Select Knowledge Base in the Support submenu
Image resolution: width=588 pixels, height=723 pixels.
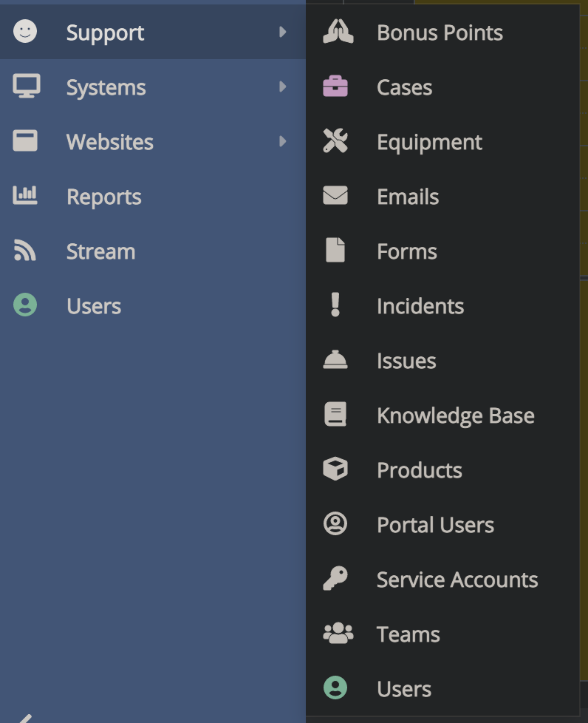tap(455, 415)
